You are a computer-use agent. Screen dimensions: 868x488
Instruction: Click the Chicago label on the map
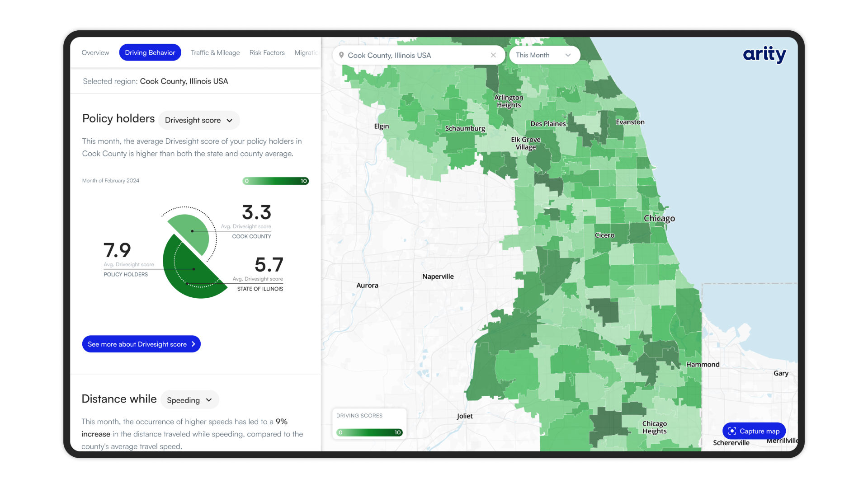click(660, 218)
